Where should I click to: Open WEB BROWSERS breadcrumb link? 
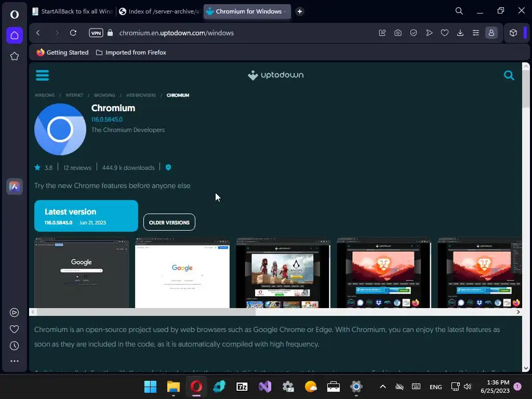141,96
